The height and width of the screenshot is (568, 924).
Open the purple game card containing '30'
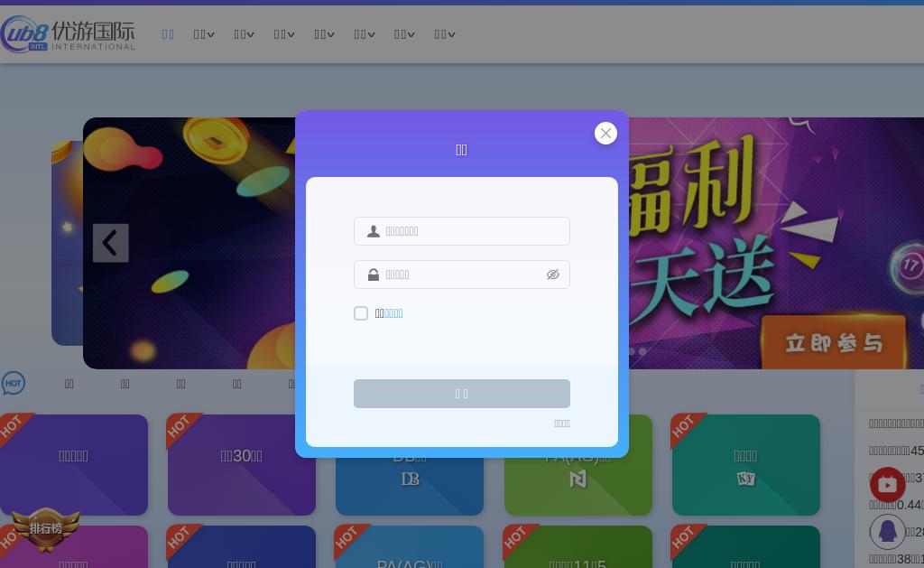tap(242, 465)
